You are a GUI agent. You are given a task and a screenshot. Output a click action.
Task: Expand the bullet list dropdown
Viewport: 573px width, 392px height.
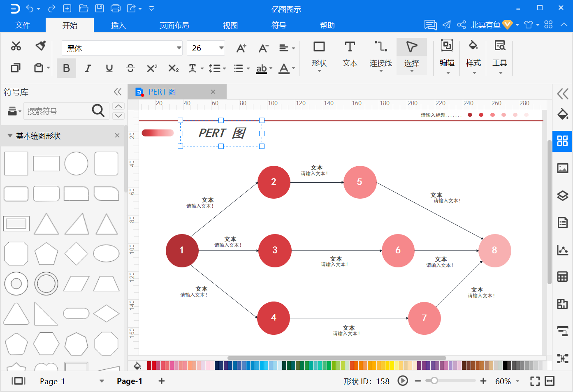[248, 68]
